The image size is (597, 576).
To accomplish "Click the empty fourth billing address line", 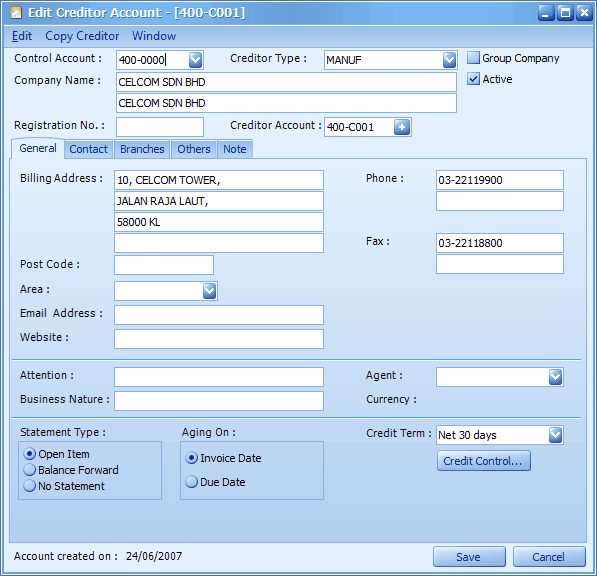I will click(x=219, y=243).
